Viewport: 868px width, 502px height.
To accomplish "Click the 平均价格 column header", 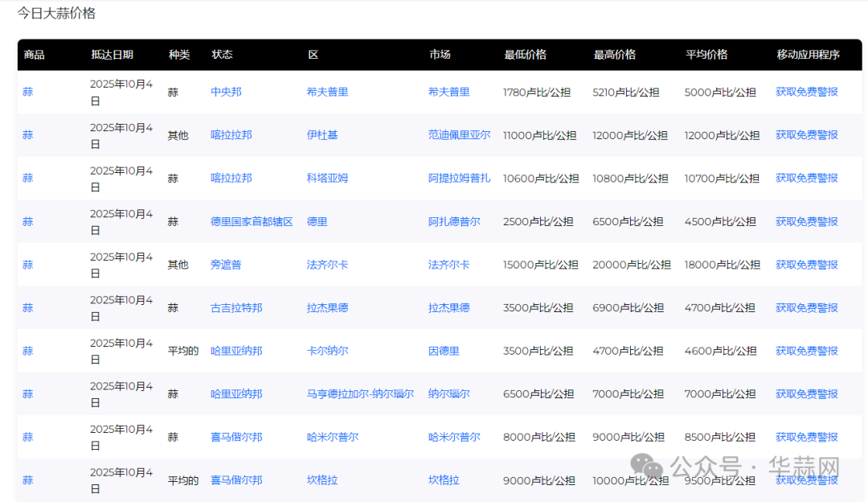I will pos(706,55).
